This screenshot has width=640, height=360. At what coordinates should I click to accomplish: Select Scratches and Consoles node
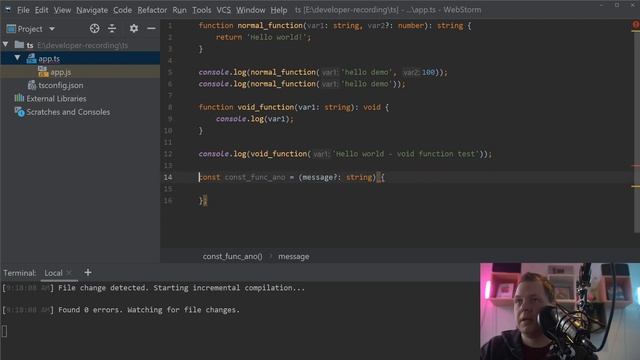pos(68,112)
